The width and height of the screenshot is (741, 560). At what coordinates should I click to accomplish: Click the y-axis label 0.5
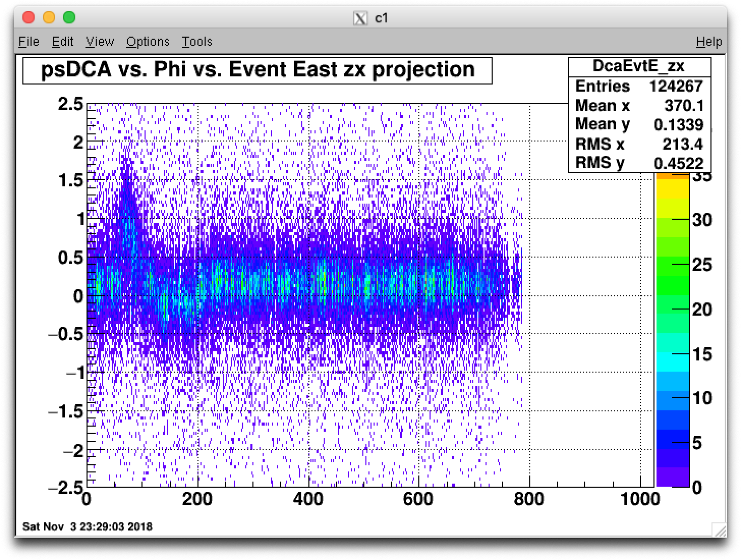click(71, 258)
